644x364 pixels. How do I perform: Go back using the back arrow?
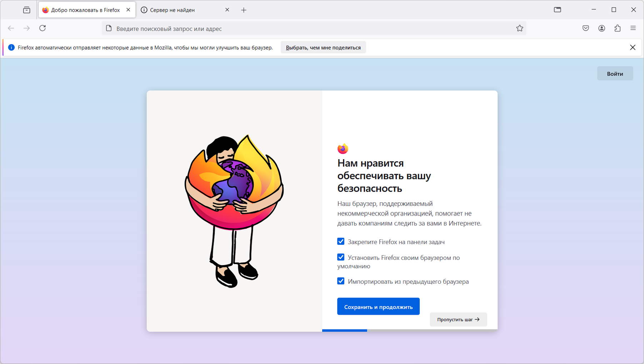pyautogui.click(x=11, y=28)
